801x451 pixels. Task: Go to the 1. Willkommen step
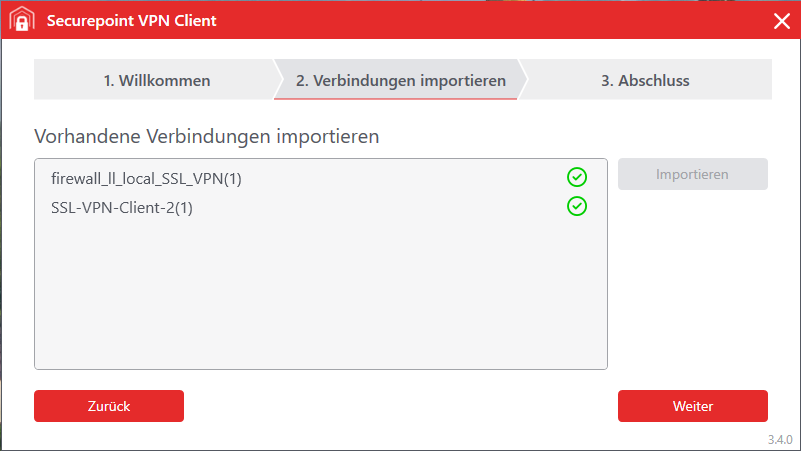(157, 80)
